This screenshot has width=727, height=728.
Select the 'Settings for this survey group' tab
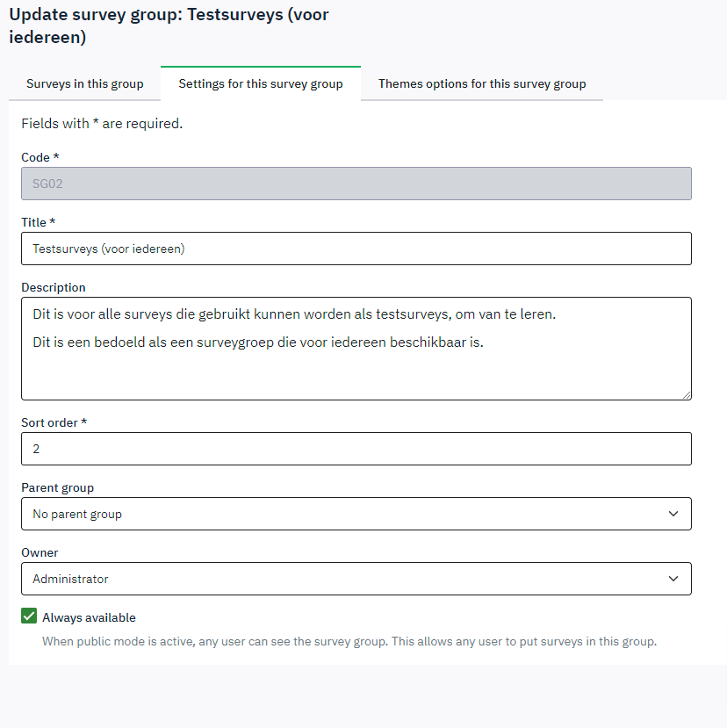(x=260, y=84)
